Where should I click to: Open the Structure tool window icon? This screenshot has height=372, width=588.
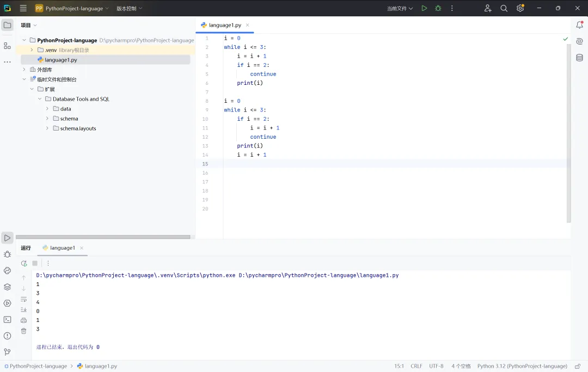[x=8, y=46]
